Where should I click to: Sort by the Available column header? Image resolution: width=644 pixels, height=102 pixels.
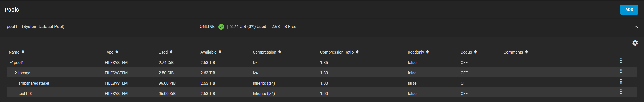click(211, 52)
